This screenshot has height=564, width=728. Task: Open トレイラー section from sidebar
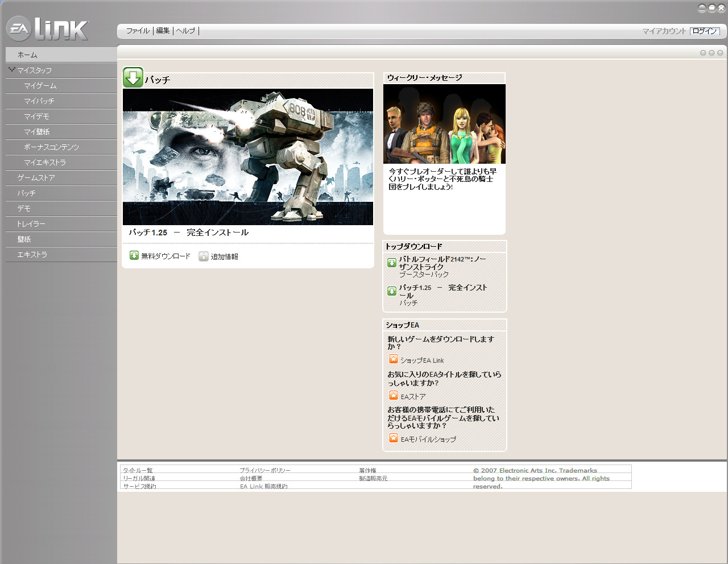31,224
